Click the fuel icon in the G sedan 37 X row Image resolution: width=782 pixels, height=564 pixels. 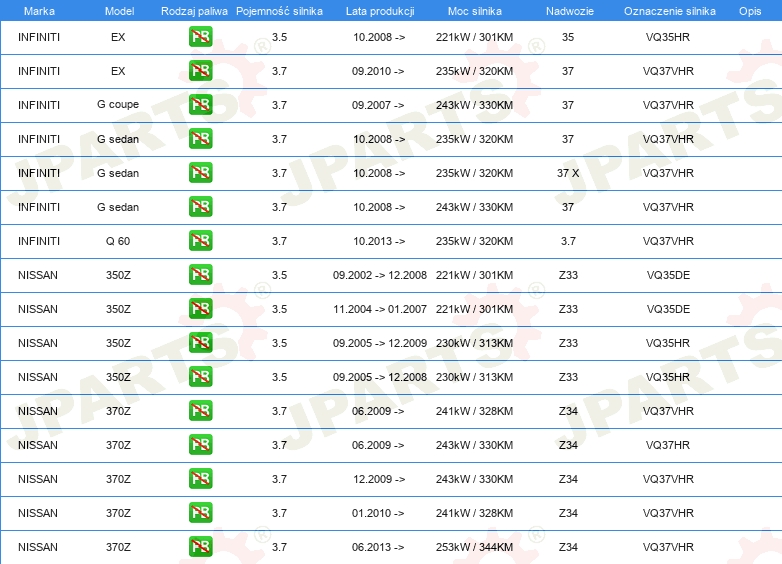(x=200, y=173)
